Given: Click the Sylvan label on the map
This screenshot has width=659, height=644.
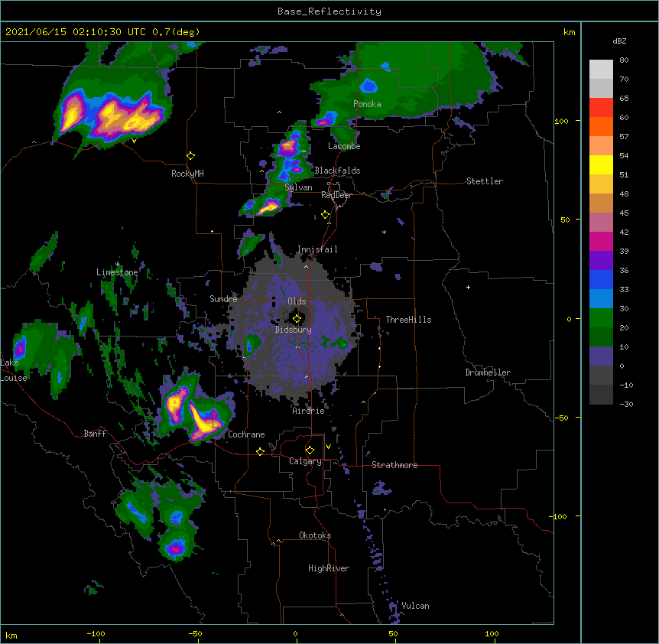Looking at the screenshot, I should tap(298, 187).
